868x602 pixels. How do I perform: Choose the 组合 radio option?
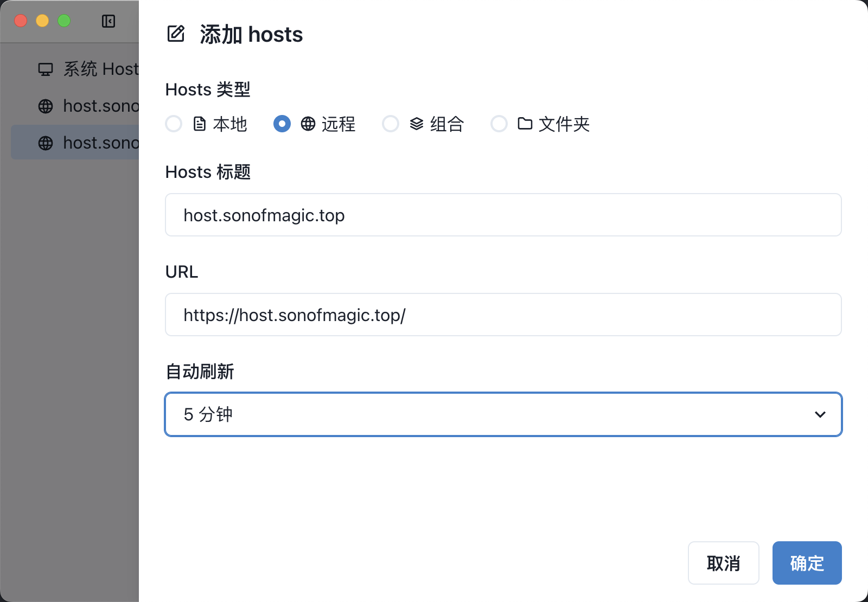[391, 124]
